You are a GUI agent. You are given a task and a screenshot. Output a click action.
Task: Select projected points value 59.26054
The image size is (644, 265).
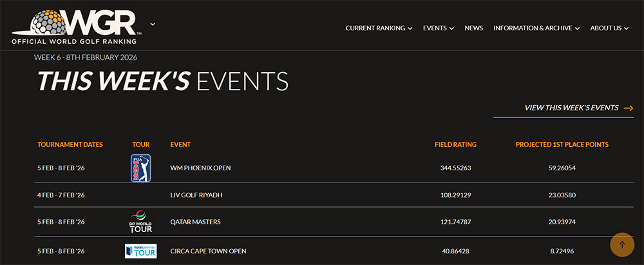(562, 168)
